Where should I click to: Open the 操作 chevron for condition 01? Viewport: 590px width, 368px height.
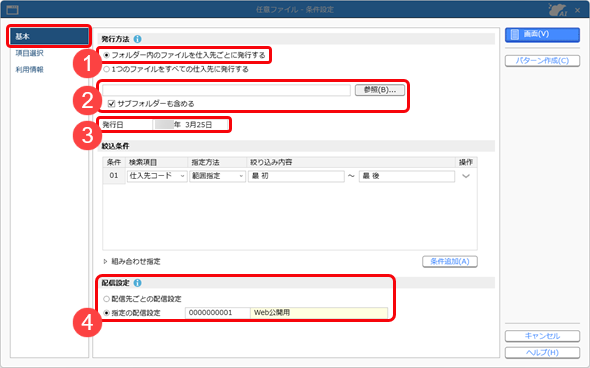(x=466, y=176)
